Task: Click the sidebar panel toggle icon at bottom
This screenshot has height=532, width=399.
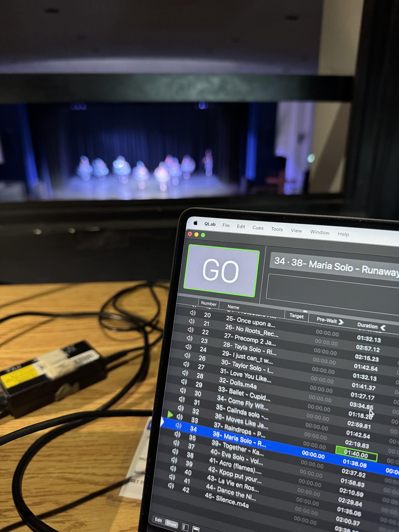Action: point(185,527)
